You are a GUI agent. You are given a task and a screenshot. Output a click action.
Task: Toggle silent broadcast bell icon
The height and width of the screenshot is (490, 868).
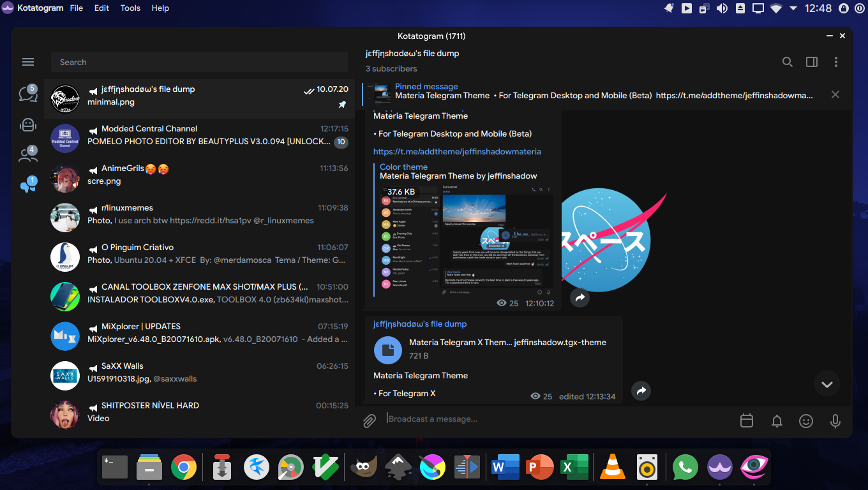point(777,421)
